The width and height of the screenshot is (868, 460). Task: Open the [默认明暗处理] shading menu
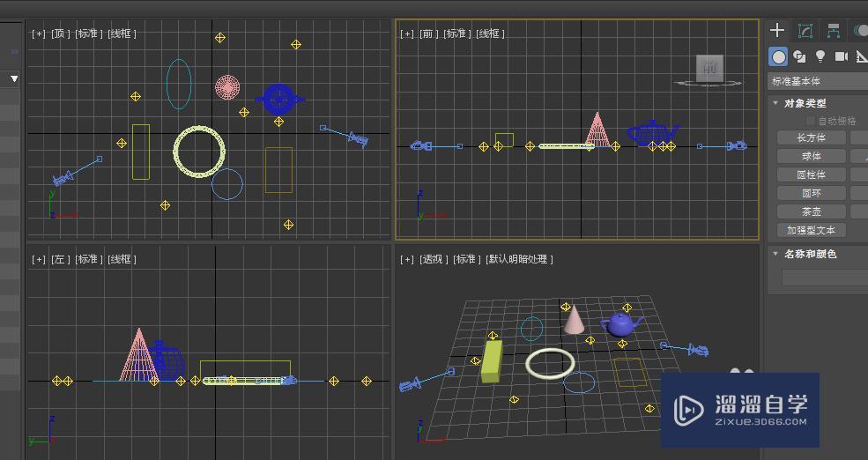(519, 259)
